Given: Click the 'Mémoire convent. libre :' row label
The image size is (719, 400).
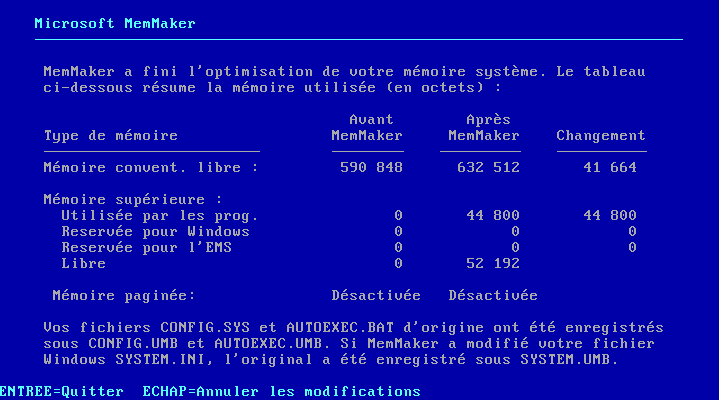Looking at the screenshot, I should [x=151, y=167].
